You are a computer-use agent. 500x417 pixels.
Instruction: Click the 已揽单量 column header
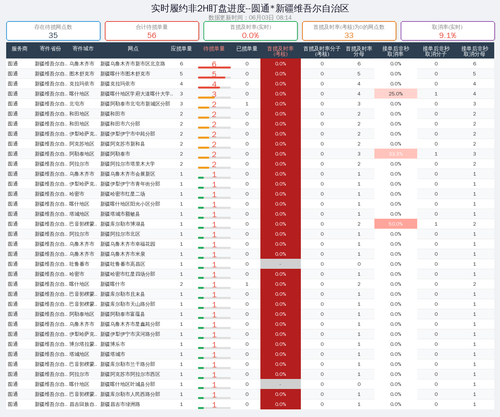click(x=247, y=49)
